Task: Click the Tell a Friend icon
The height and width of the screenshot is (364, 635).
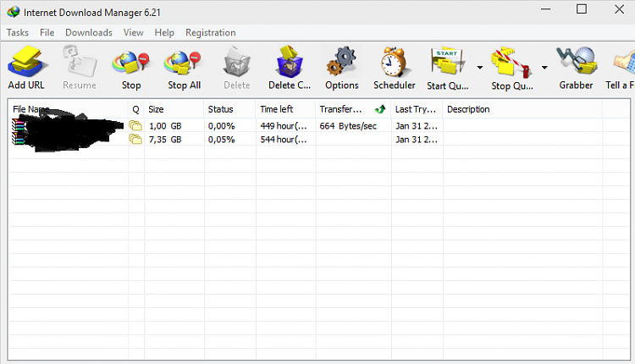Action: pyautogui.click(x=624, y=63)
